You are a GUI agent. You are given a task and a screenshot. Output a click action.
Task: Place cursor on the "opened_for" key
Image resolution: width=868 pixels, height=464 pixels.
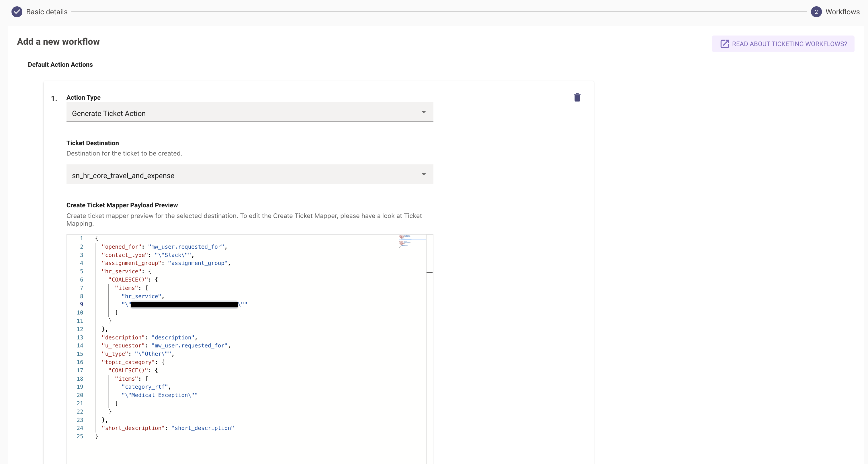[x=121, y=247]
